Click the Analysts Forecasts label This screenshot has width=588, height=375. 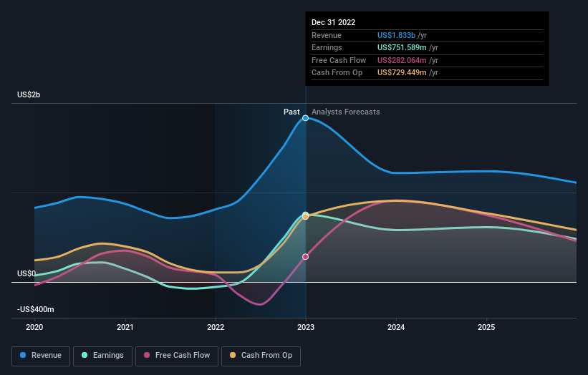pyautogui.click(x=346, y=112)
